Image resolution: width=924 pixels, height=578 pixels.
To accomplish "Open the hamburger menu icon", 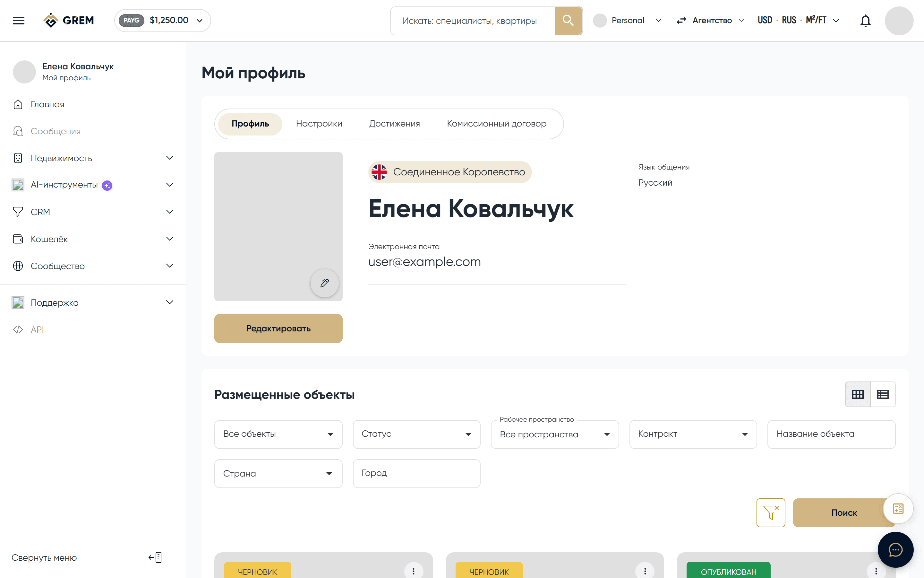I will pos(18,20).
